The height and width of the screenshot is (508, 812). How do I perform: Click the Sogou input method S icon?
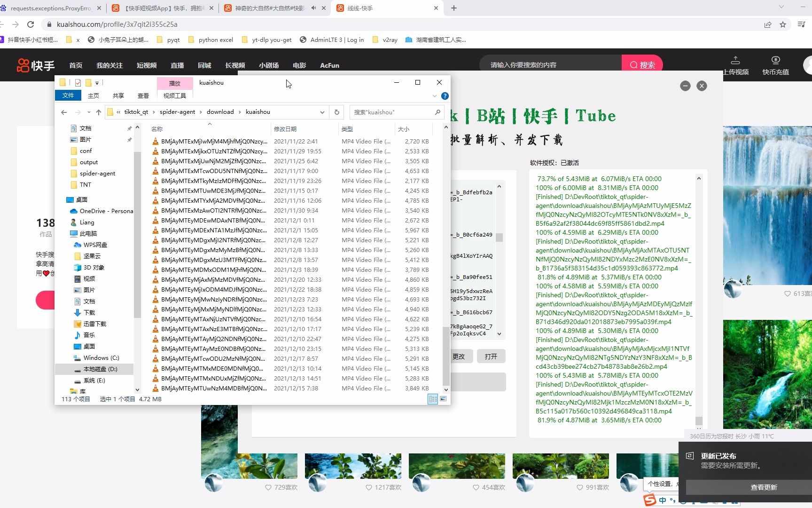[650, 500]
